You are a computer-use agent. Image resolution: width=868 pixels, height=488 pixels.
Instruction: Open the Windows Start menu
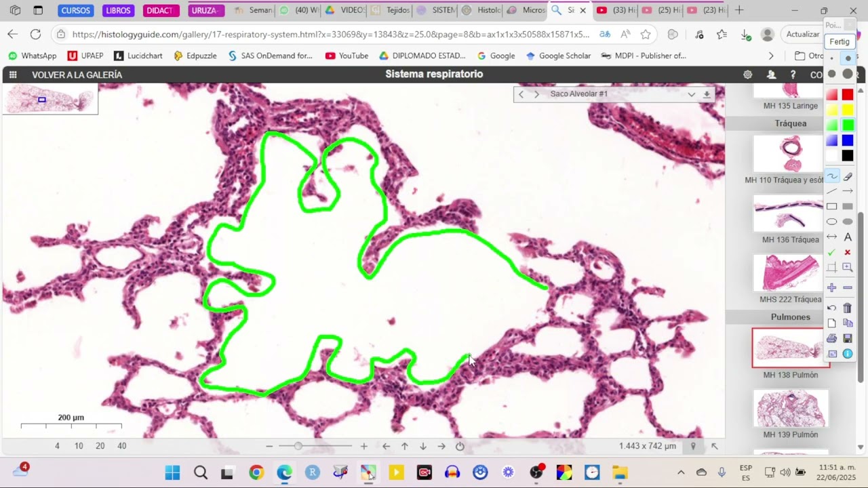[x=173, y=472]
